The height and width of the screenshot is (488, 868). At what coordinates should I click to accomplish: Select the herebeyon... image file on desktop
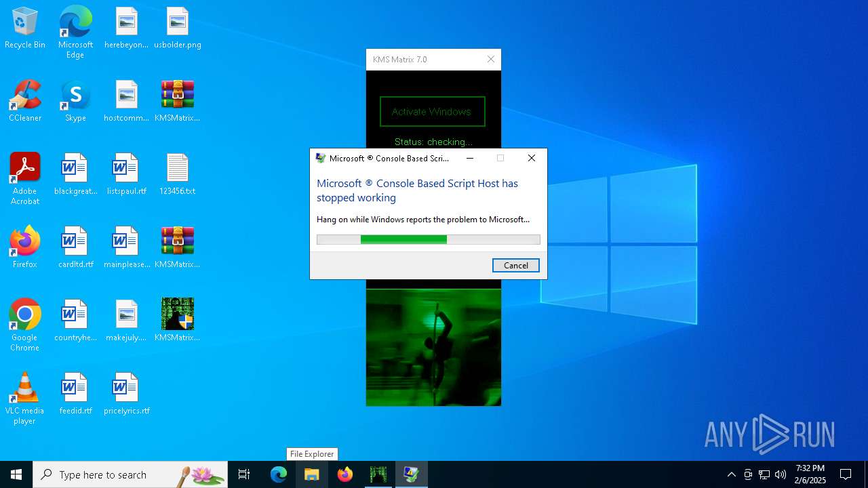tap(126, 28)
